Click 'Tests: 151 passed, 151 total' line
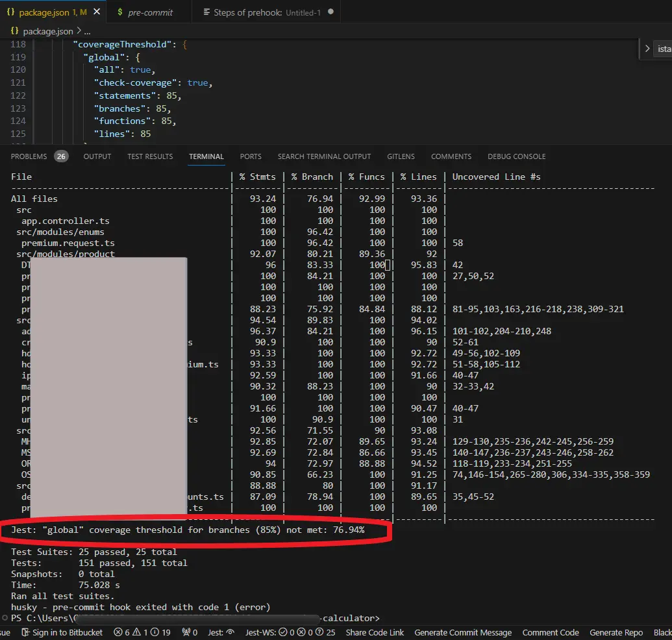Screen dimensions: 672x640 [99, 563]
